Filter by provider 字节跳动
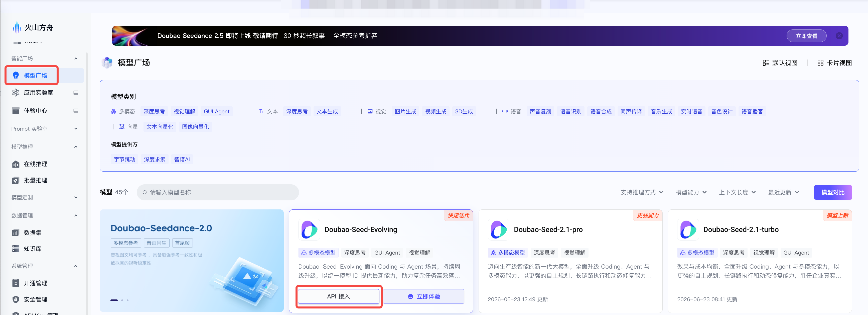The width and height of the screenshot is (868, 315). (x=124, y=159)
